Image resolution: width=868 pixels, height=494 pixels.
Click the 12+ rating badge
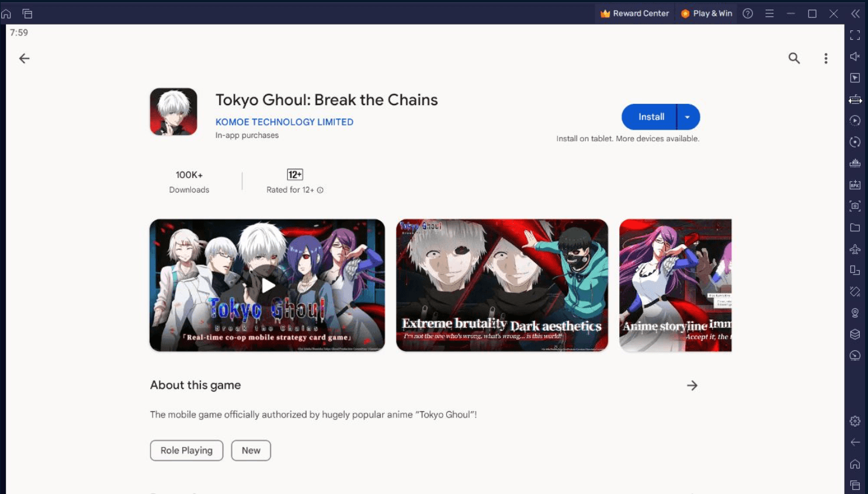coord(295,175)
